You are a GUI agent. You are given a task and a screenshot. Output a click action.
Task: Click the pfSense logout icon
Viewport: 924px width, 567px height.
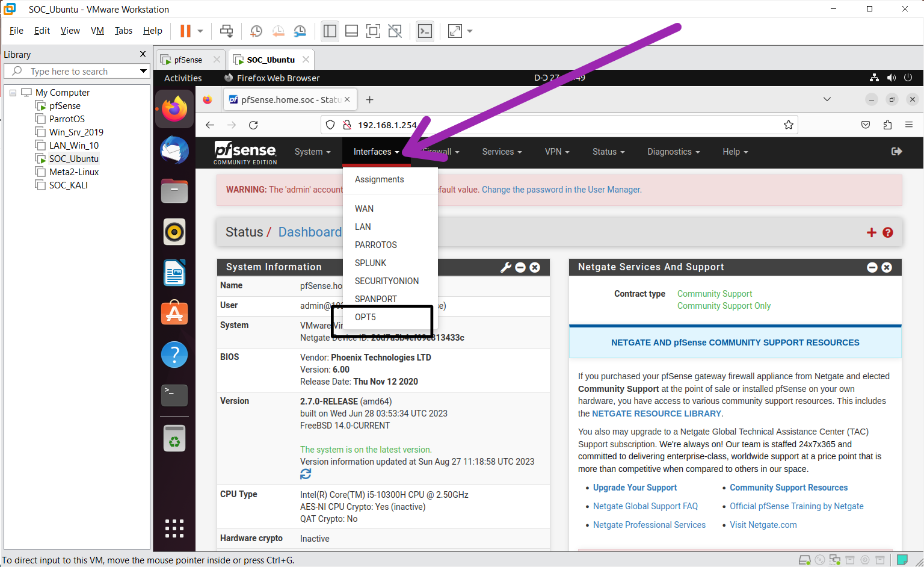point(896,152)
